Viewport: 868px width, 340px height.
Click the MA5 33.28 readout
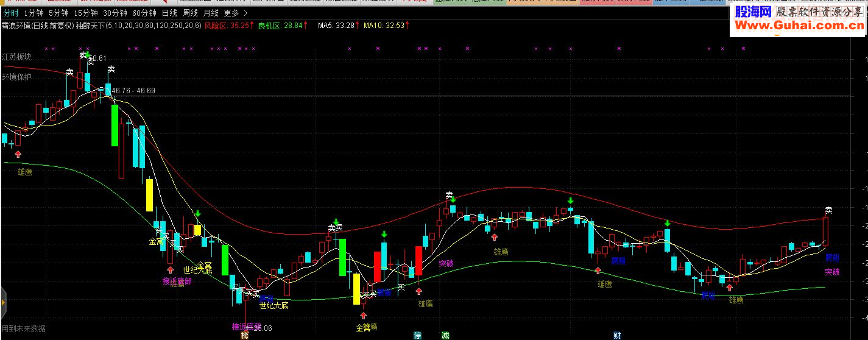coord(338,26)
